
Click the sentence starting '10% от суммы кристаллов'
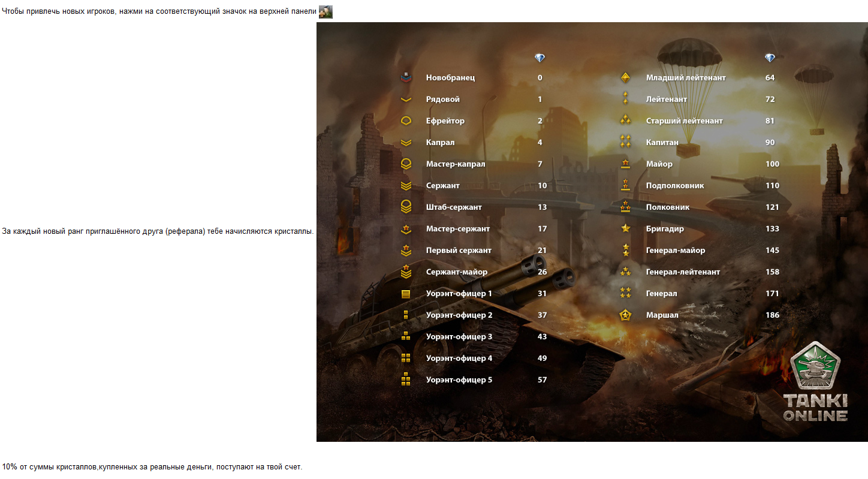coord(152,466)
